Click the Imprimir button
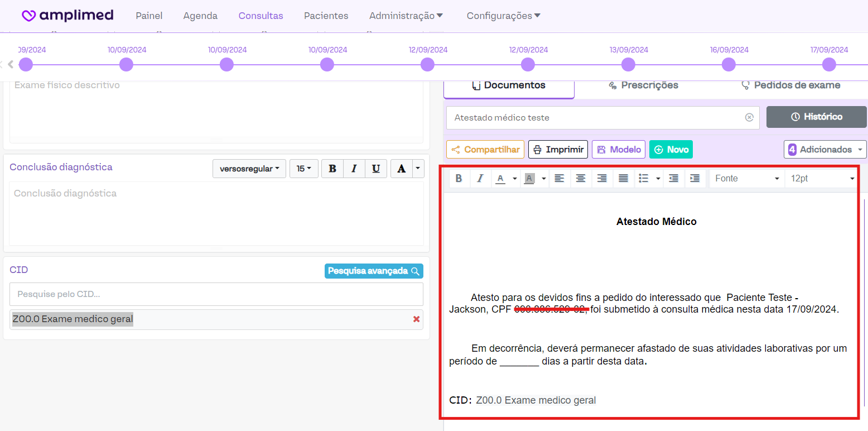The width and height of the screenshot is (868, 431). (x=558, y=150)
